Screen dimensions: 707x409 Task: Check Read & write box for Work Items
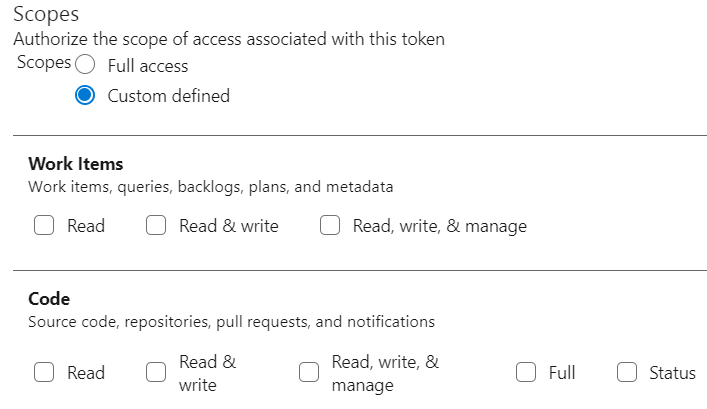[156, 226]
